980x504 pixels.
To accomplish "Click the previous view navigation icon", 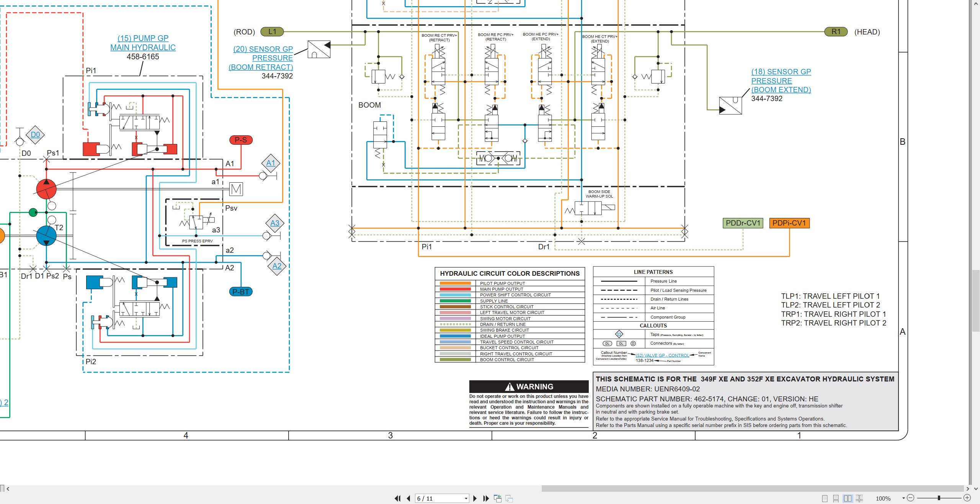I will click(498, 498).
